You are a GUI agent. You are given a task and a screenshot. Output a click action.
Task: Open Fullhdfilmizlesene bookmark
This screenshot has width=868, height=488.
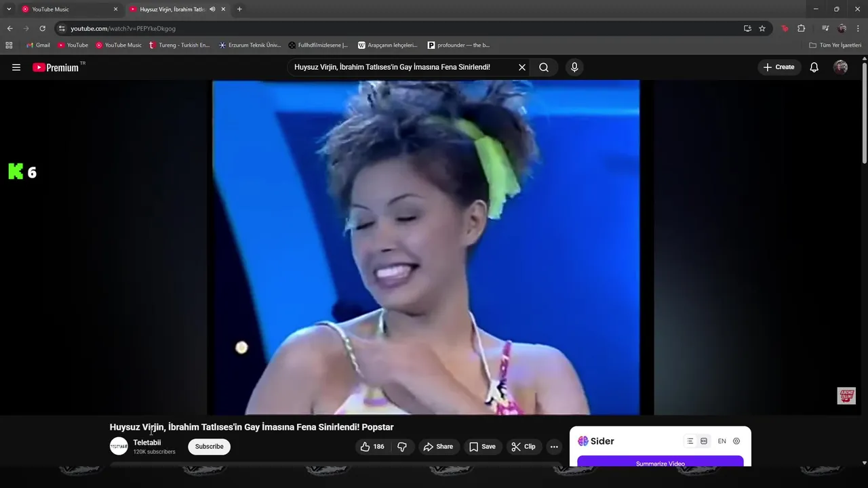coord(318,45)
